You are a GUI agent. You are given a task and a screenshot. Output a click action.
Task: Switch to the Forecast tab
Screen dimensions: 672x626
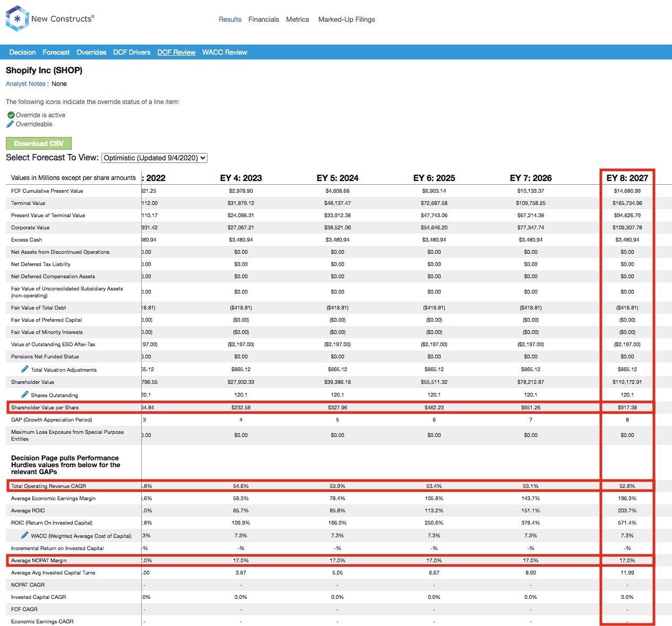tap(56, 52)
